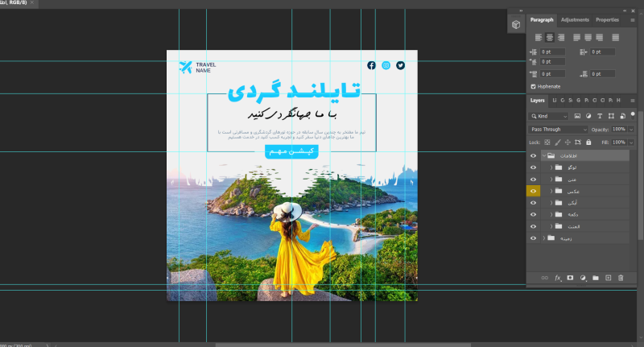Right align the paragraph text
Viewport: 644px width, 347px height.
tap(561, 37)
